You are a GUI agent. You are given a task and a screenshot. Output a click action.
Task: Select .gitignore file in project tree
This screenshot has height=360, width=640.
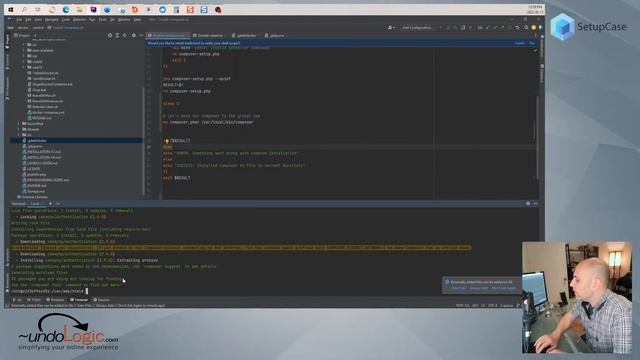coord(32,146)
